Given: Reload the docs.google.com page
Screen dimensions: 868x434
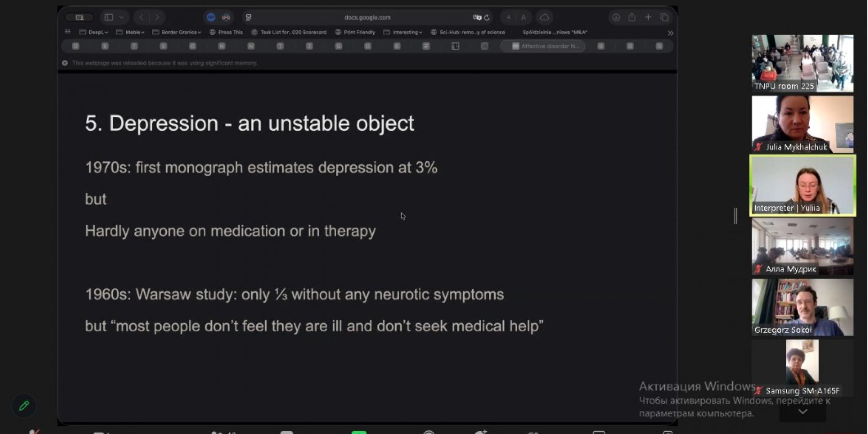Looking at the screenshot, I should tap(487, 17).
